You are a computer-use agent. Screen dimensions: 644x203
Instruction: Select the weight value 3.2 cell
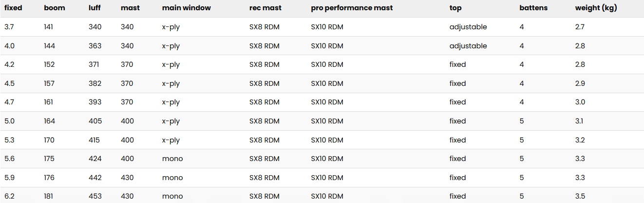pyautogui.click(x=580, y=140)
